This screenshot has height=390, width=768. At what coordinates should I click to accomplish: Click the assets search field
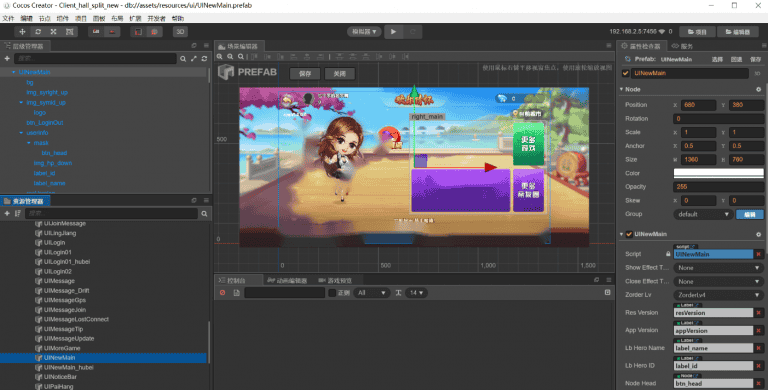pyautogui.click(x=112, y=213)
